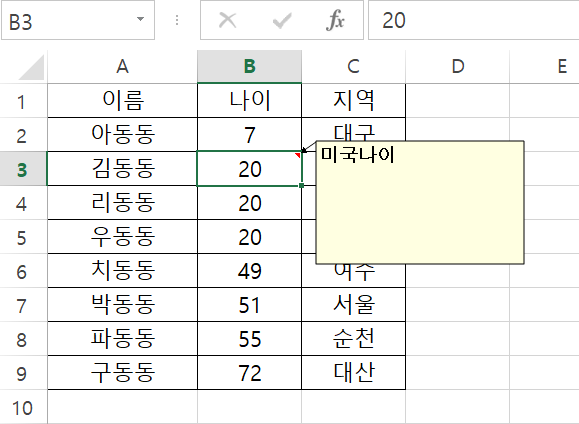Select cell with name 김동동

[123, 169]
